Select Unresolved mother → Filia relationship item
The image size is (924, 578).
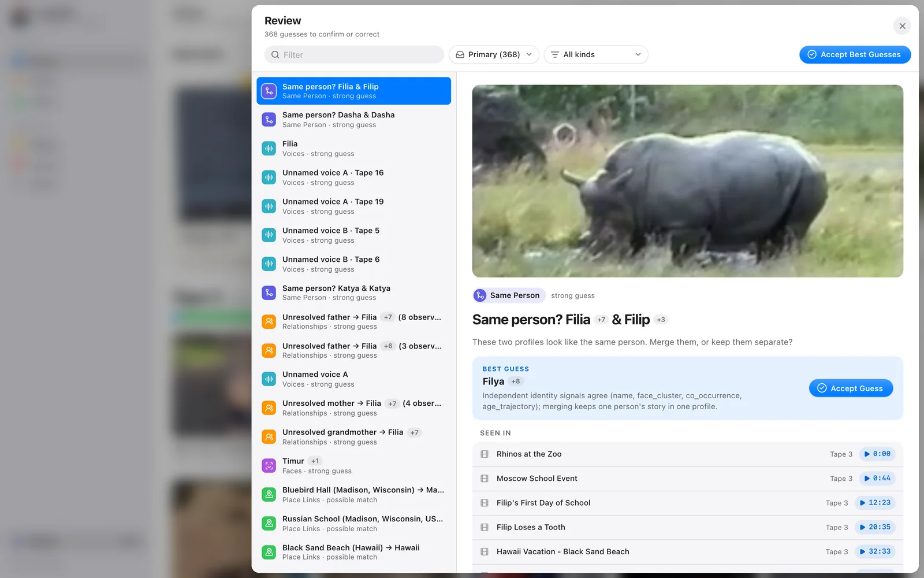tap(354, 408)
